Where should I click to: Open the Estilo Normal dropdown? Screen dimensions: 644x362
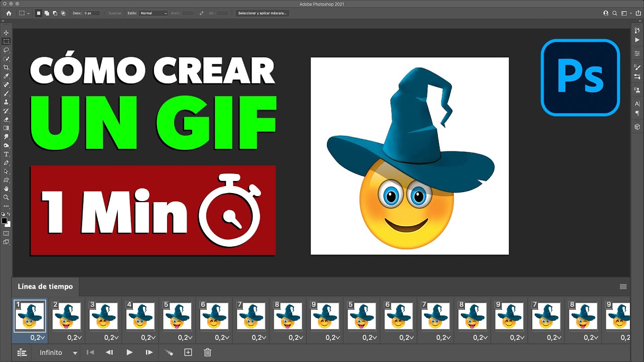click(153, 13)
